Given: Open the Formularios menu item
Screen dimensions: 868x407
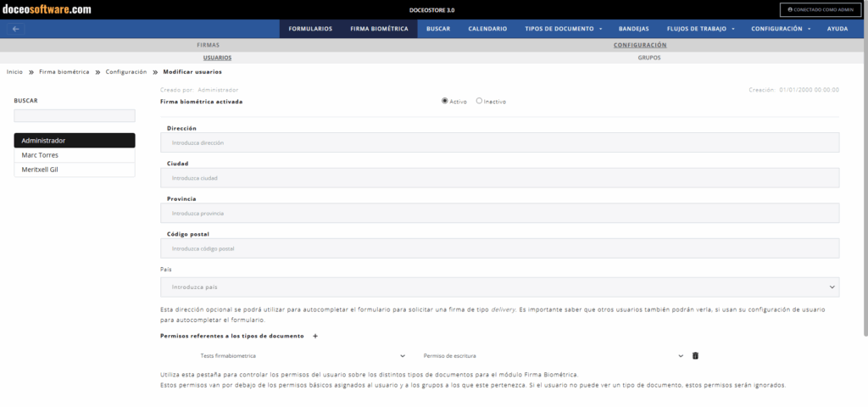Looking at the screenshot, I should (310, 29).
